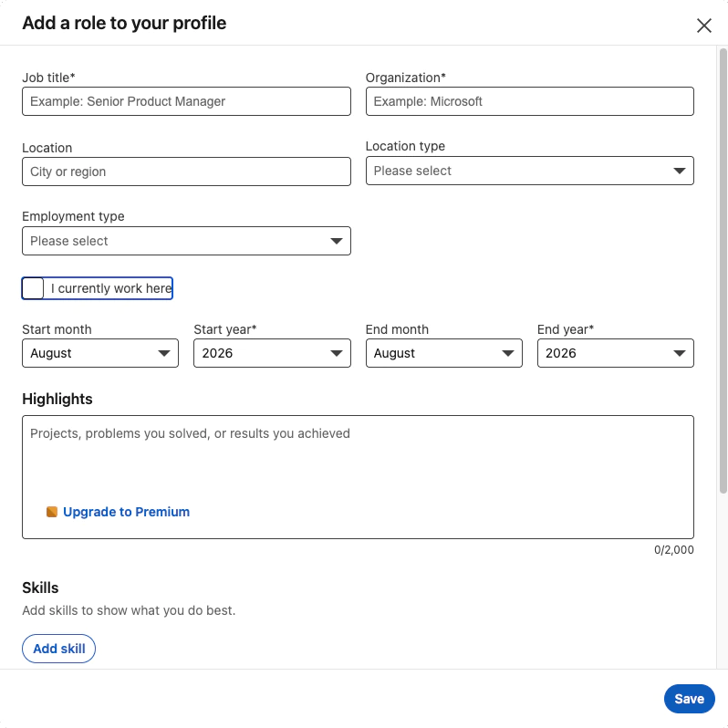
Task: Open the Location type dropdown
Action: [530, 171]
